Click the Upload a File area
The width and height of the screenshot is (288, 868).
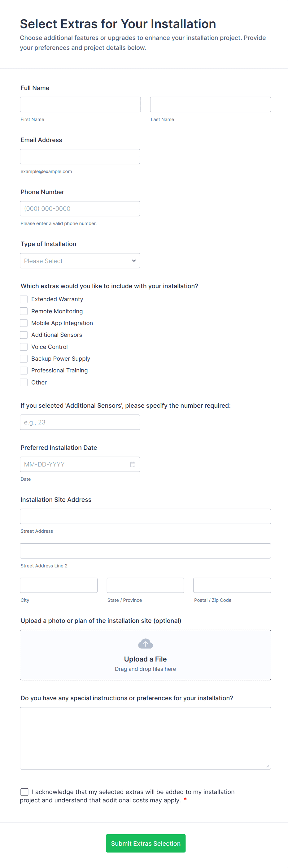(x=145, y=655)
